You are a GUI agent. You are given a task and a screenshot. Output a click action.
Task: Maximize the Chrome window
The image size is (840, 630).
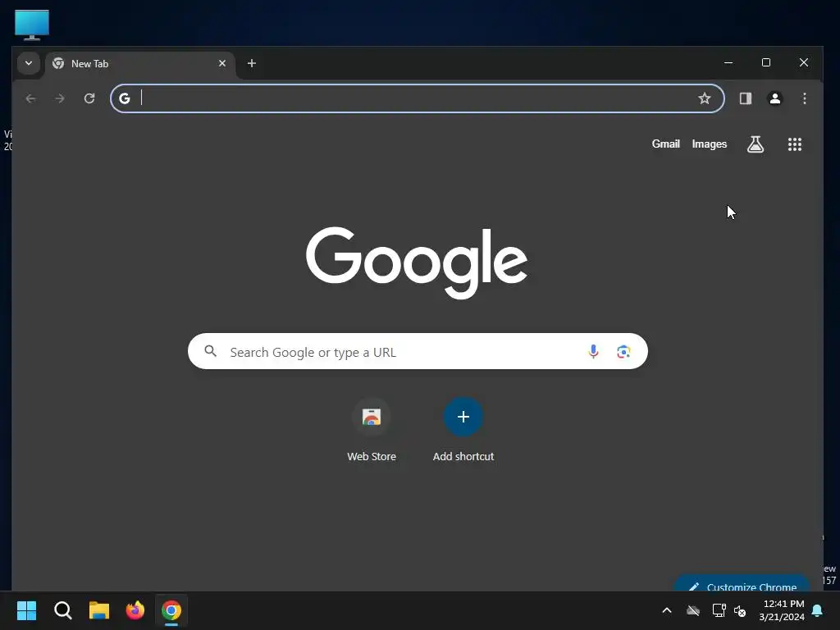tap(766, 62)
